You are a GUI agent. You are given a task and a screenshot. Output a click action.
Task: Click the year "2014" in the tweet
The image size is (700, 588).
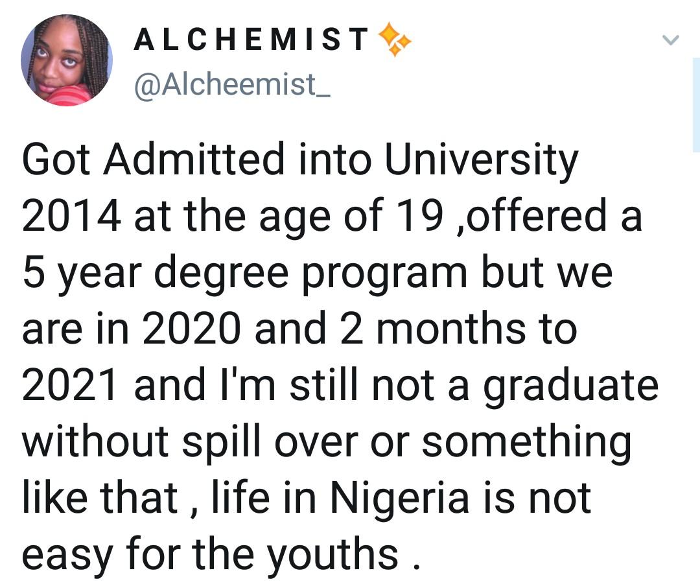[72, 217]
